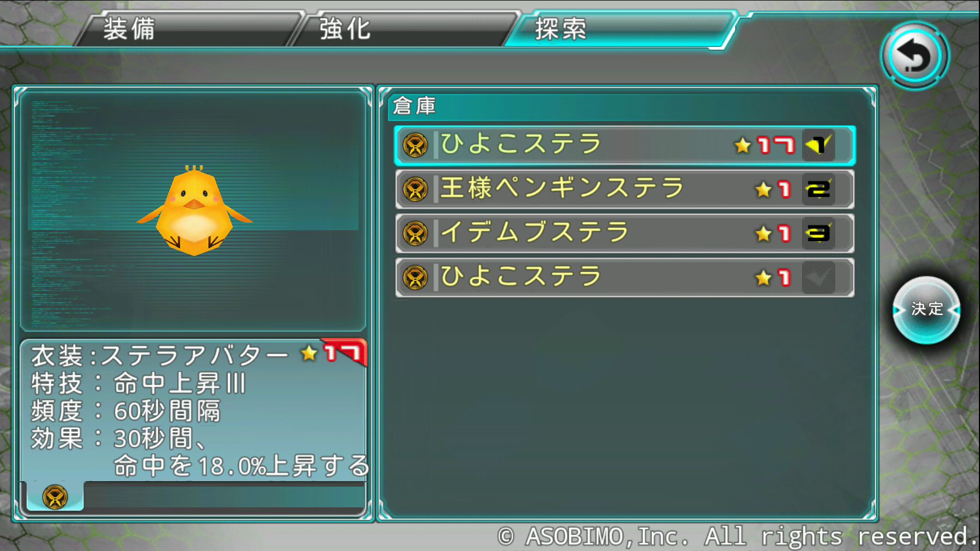980x551 pixels.
Task: Check the empty checkbox on last ひよこステラ
Action: 818,278
